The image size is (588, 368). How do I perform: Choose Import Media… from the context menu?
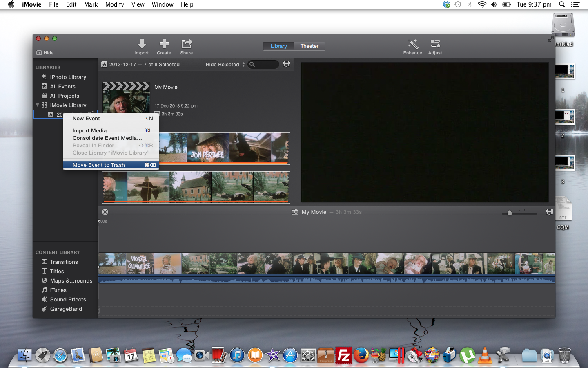(x=111, y=131)
